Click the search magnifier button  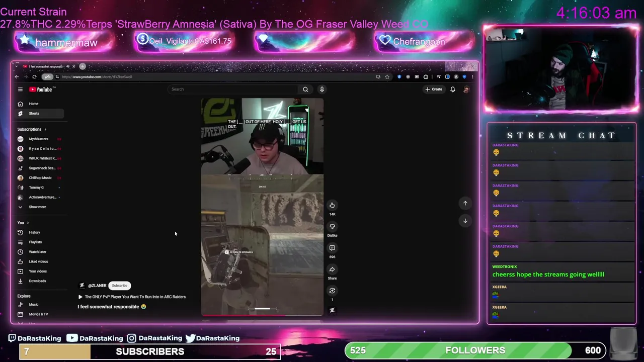305,89
